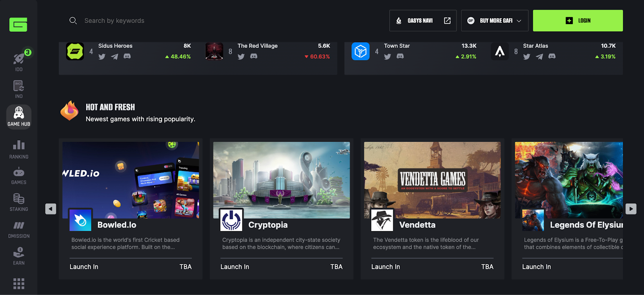Open the IDO launchpad section

click(x=19, y=61)
